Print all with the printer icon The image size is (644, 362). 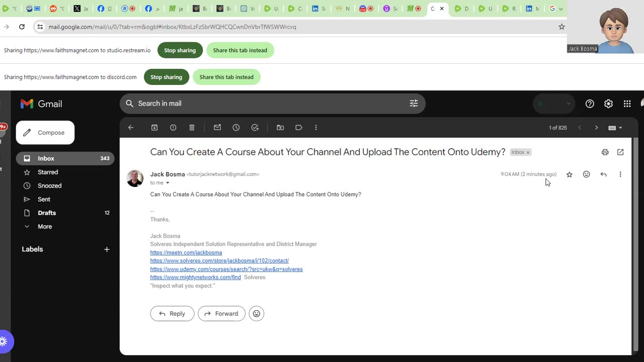click(x=605, y=152)
